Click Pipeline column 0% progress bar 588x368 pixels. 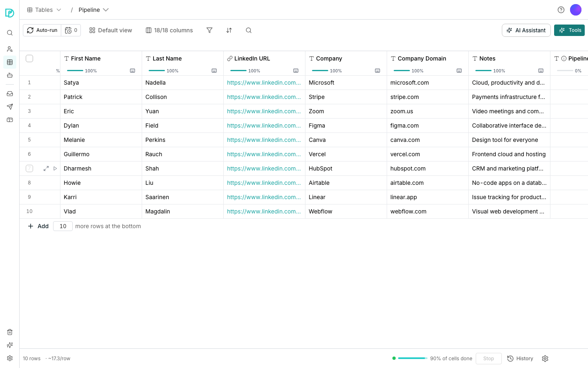(565, 71)
